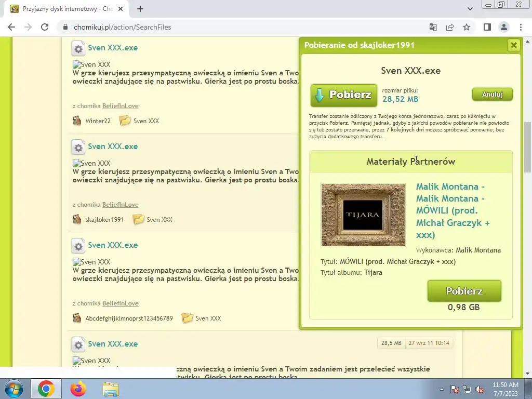Image resolution: width=532 pixels, height=399 pixels.
Task: Open the Chrome profile avatar
Action: pos(504,27)
